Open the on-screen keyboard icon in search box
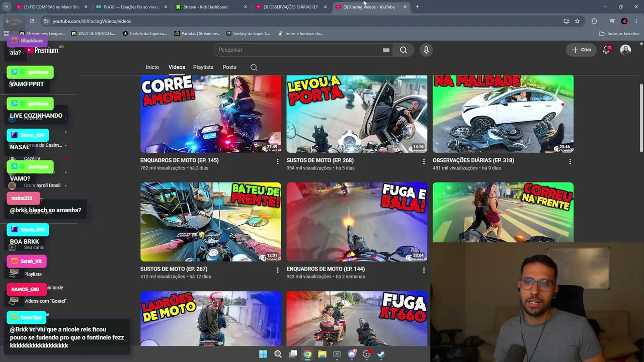This screenshot has width=644, height=362. (386, 50)
